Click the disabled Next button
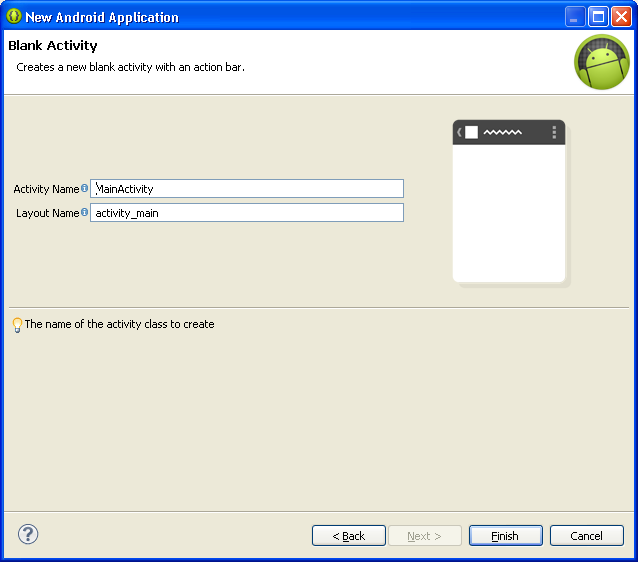 (425, 536)
